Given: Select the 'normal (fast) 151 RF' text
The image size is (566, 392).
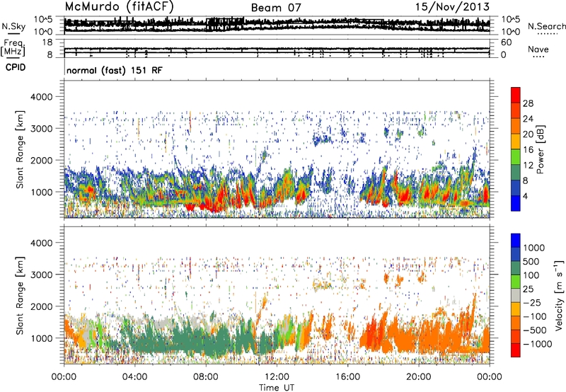Looking at the screenshot, I should click(x=115, y=70).
